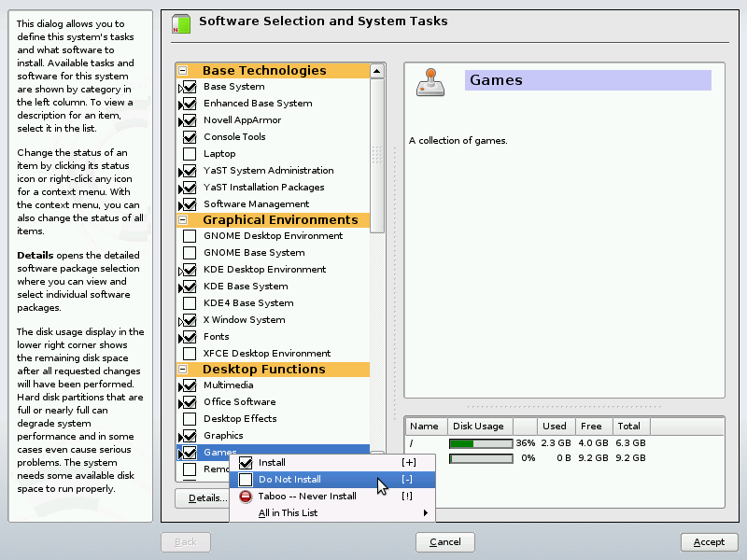Collapse the Base Technologies category
This screenshot has height=560, width=747.
coord(182,71)
